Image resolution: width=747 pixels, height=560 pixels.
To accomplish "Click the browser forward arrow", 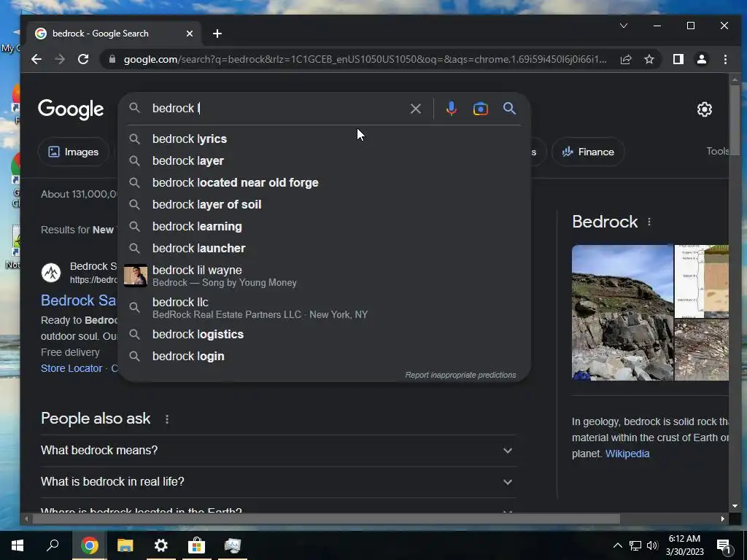I will click(x=60, y=59).
